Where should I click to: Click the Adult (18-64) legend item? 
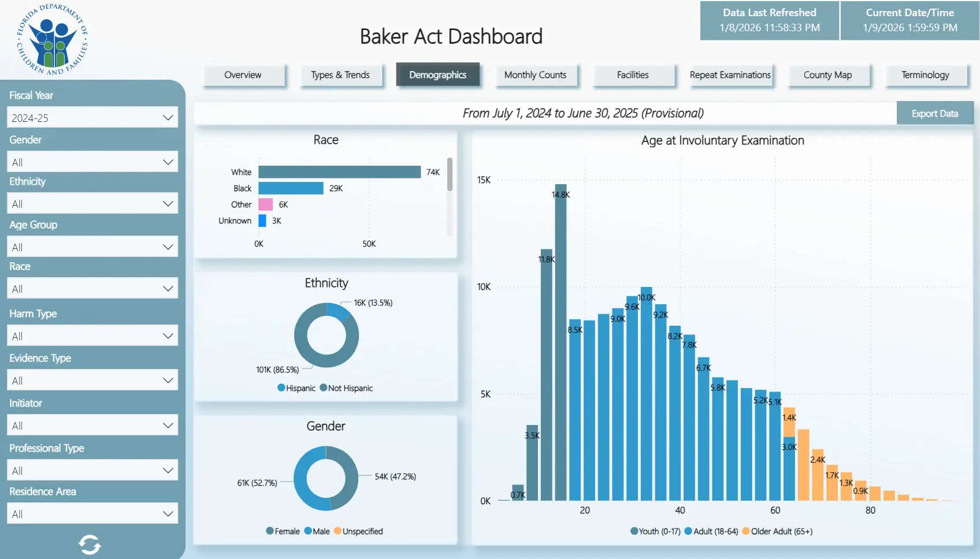[x=711, y=531]
